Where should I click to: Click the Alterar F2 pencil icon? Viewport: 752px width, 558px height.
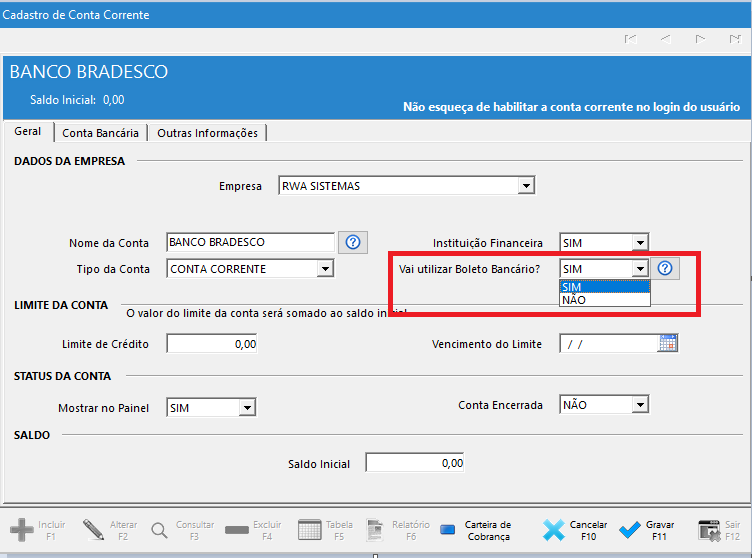[93, 530]
